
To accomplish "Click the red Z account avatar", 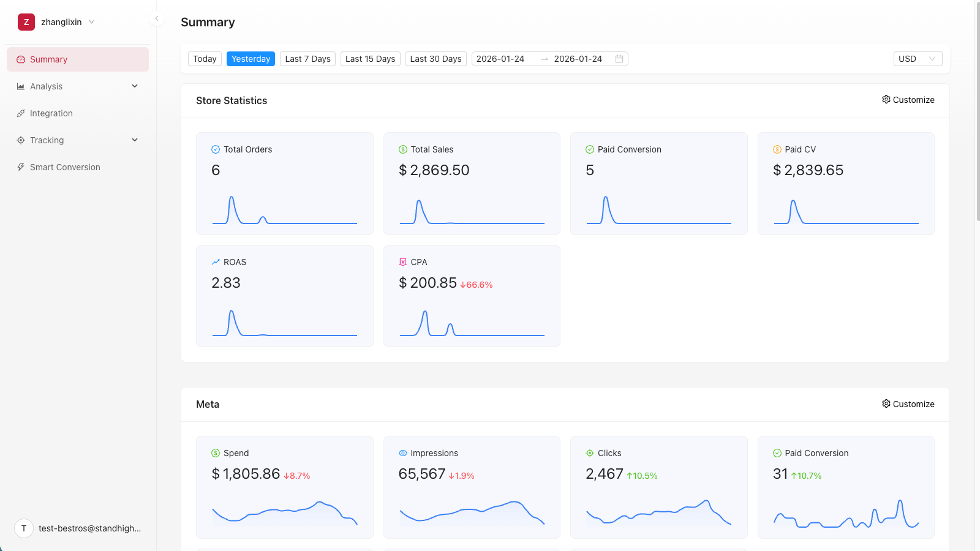I will (26, 22).
